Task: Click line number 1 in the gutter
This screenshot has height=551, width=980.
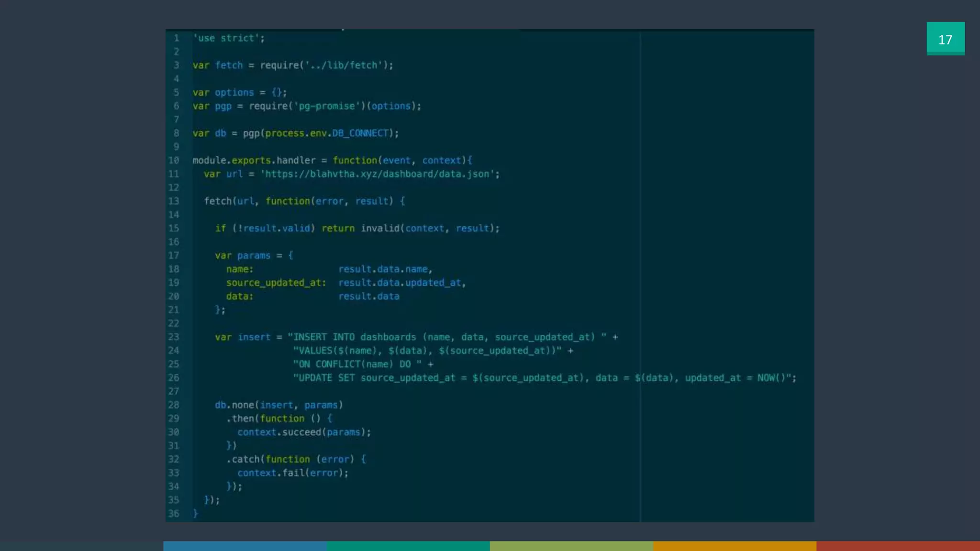Action: click(x=176, y=38)
